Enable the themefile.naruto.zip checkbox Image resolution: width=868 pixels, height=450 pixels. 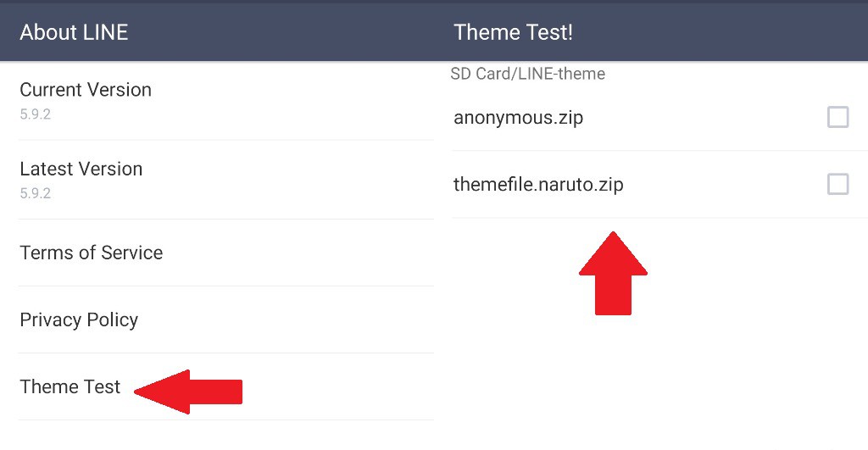coord(837,184)
